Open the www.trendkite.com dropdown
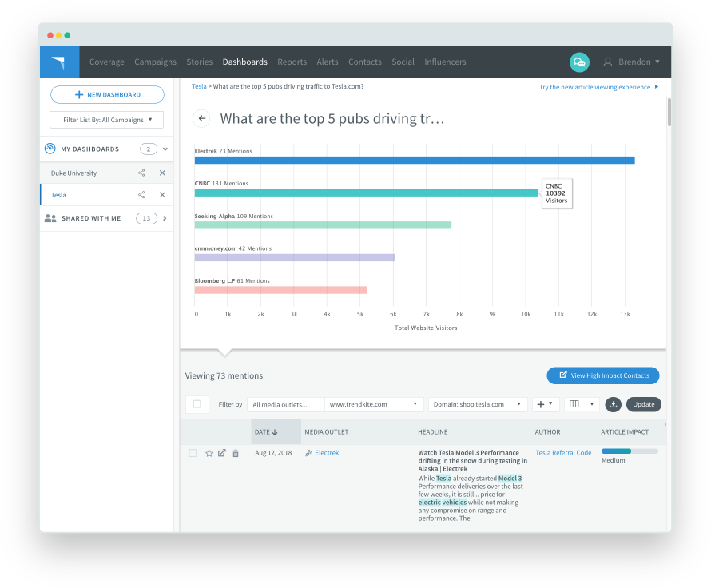 coord(374,404)
